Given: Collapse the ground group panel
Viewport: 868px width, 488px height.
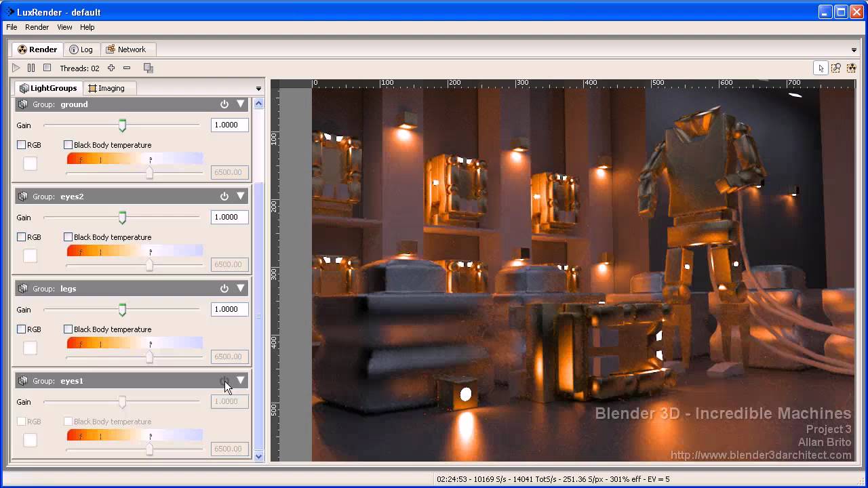Looking at the screenshot, I should coord(240,104).
